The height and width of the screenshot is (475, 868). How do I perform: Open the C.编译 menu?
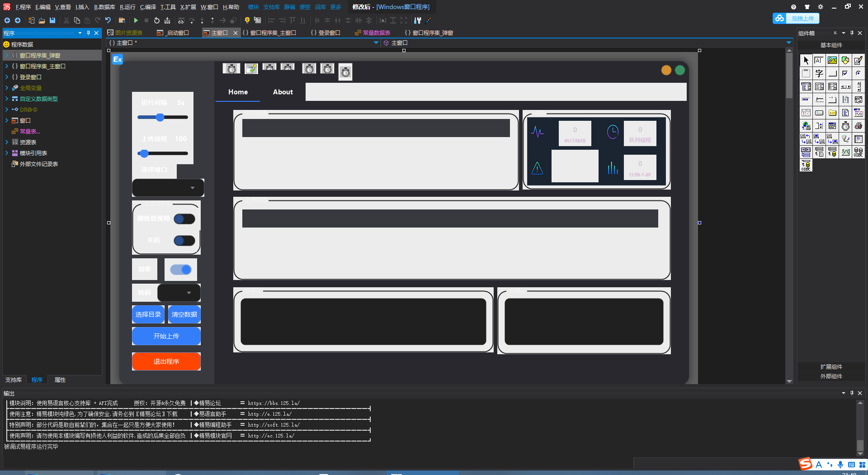tap(148, 7)
